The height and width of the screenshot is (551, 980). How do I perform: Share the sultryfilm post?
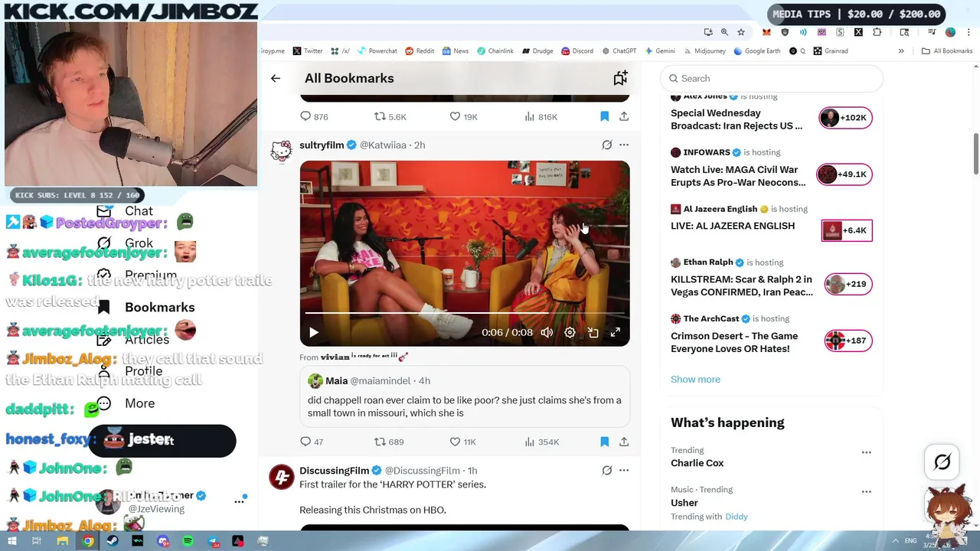coord(624,442)
